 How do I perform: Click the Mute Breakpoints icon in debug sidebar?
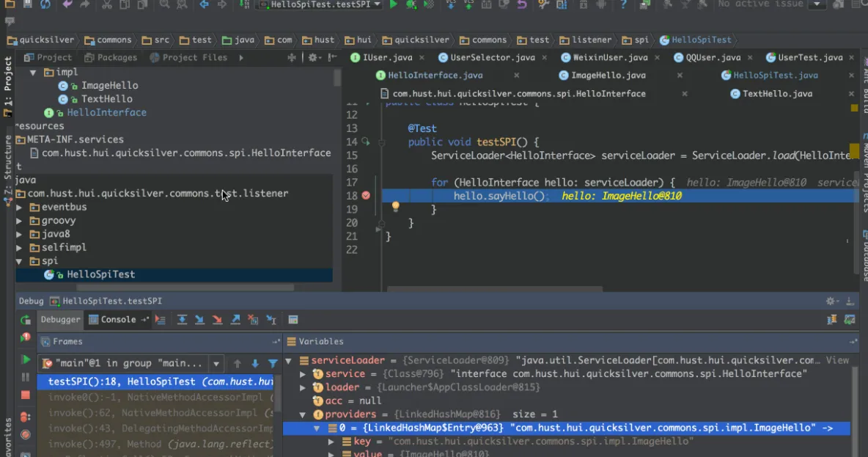click(26, 435)
